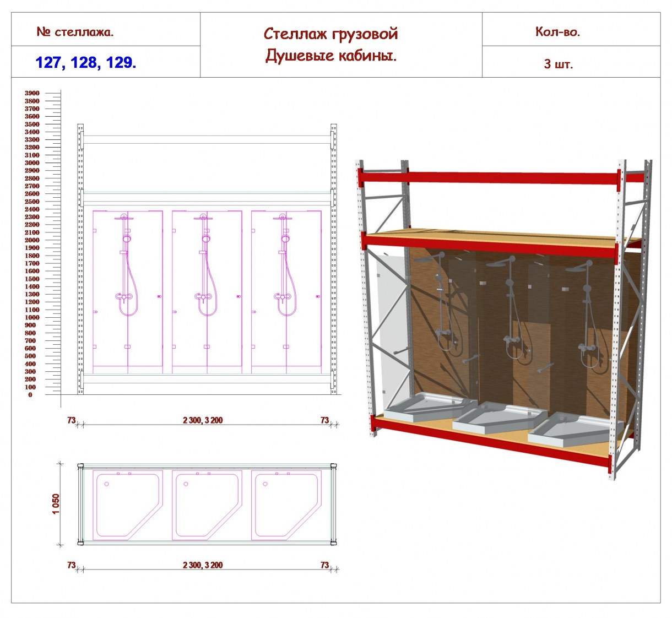
Task: Select the 'Кол-во.' header cell
Action: pos(571,29)
